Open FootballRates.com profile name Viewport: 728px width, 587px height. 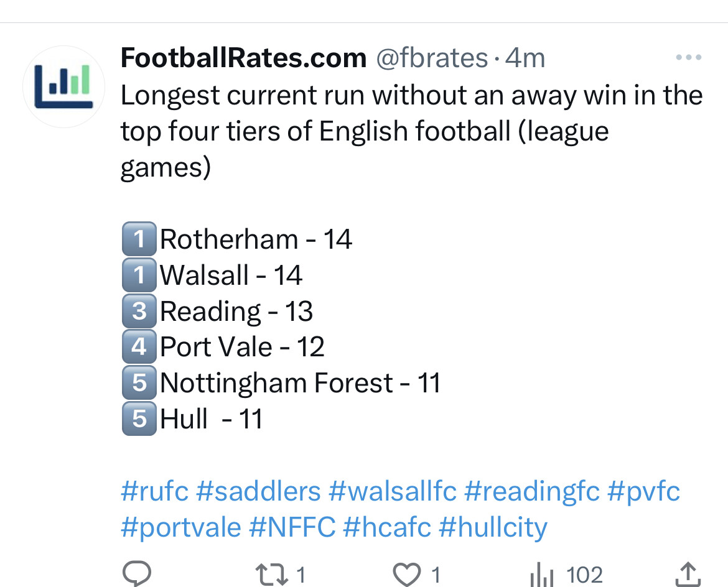[x=243, y=58]
